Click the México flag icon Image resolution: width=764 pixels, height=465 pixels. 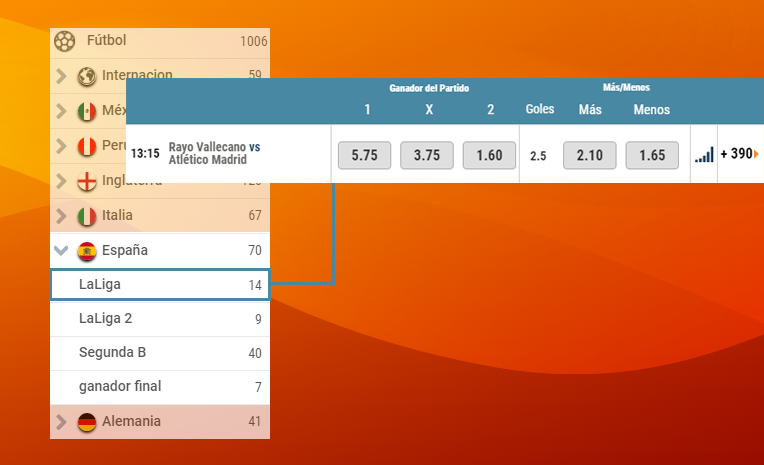(87, 111)
